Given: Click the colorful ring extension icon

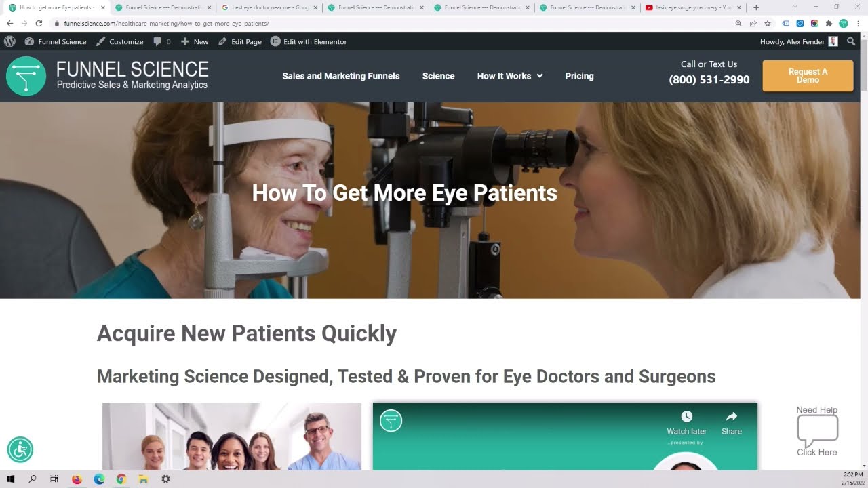Looking at the screenshot, I should click(814, 23).
